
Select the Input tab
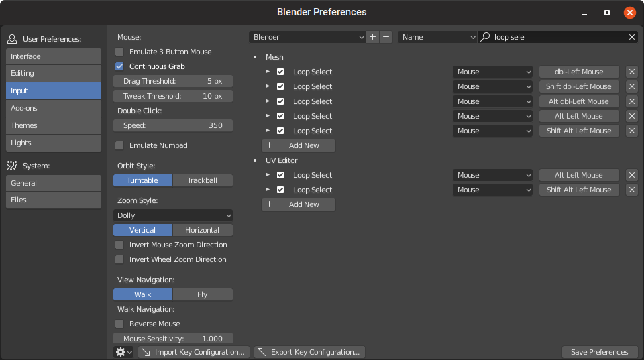tap(54, 91)
